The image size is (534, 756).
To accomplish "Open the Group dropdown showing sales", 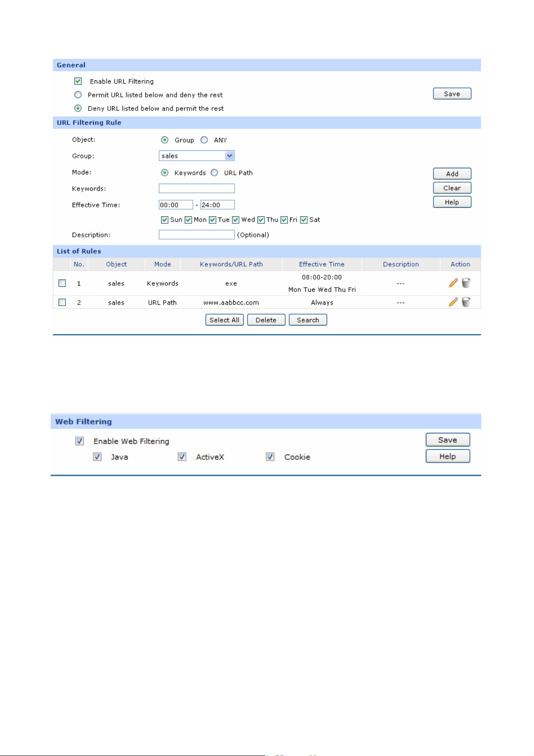I will click(x=197, y=156).
